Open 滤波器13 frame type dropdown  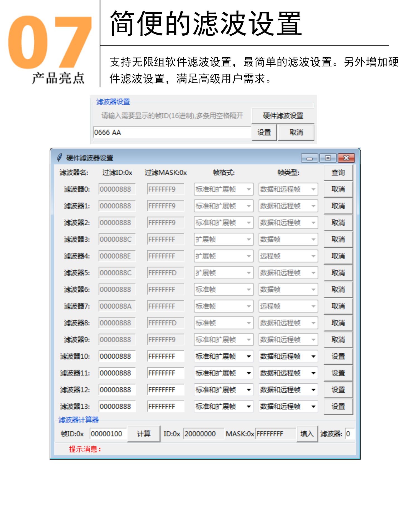click(288, 407)
